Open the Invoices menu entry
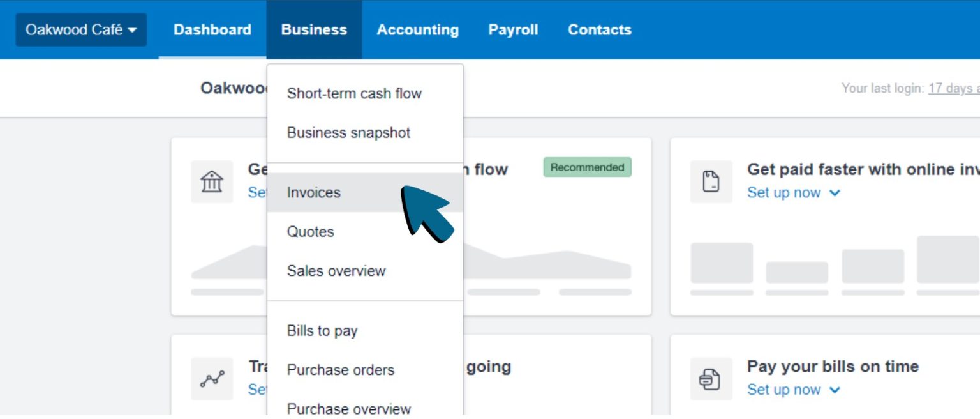Screen dimensions: 980x419 pyautogui.click(x=313, y=192)
